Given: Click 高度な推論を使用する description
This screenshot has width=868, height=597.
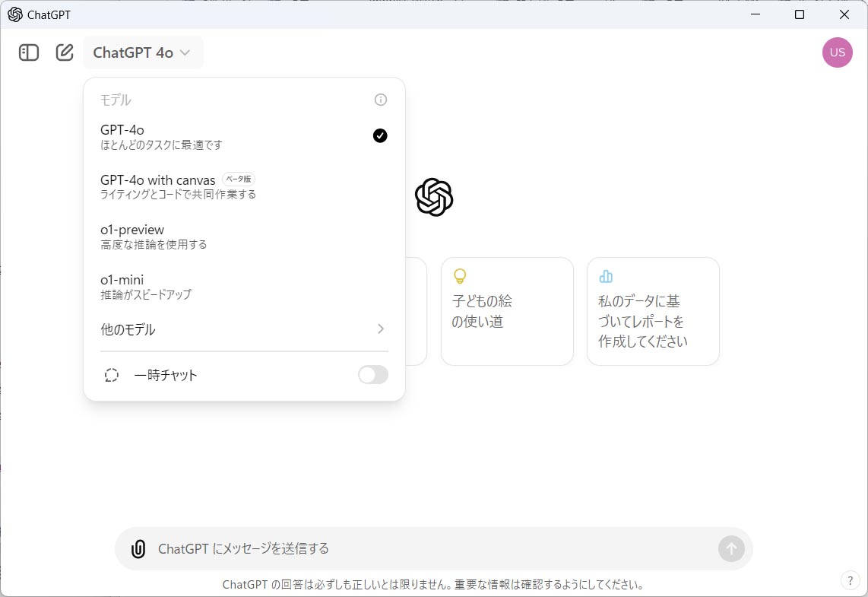Looking at the screenshot, I should pyautogui.click(x=154, y=245).
